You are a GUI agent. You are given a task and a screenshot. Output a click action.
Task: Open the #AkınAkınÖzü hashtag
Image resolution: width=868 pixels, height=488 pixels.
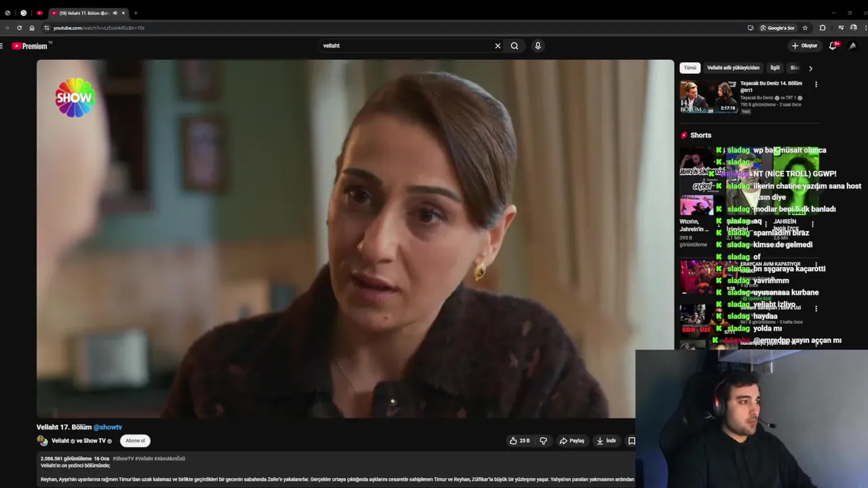170,459
